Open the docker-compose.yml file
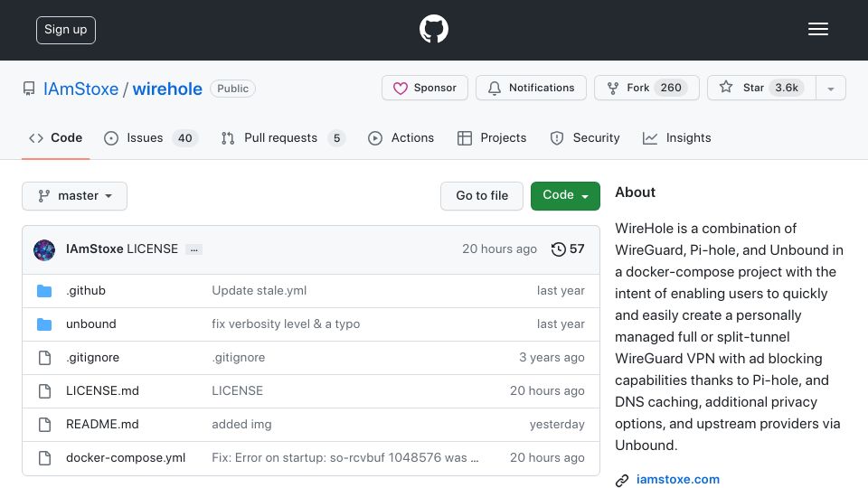Viewport: 868px width, 488px height. click(x=126, y=457)
